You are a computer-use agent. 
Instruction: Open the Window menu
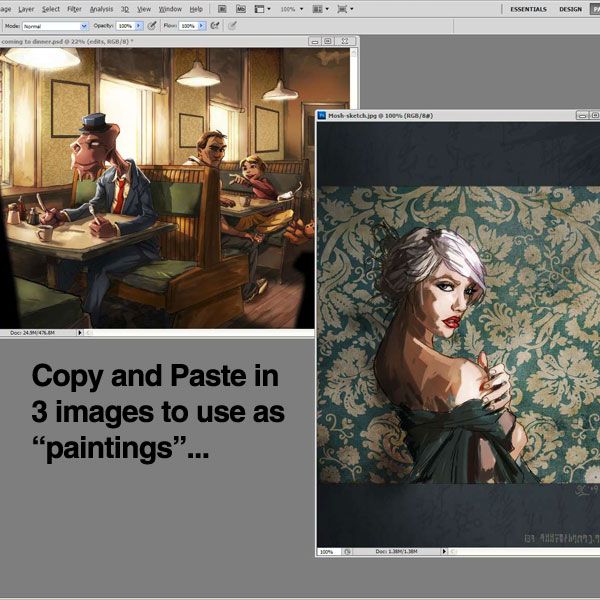pyautogui.click(x=170, y=9)
